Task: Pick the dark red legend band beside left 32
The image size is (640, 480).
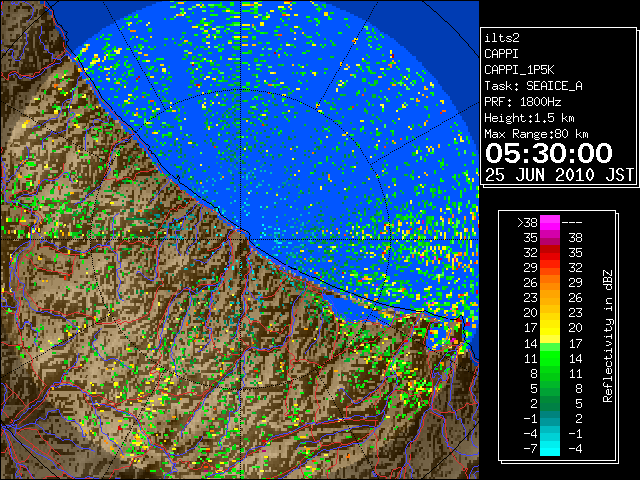Action: coord(550,252)
